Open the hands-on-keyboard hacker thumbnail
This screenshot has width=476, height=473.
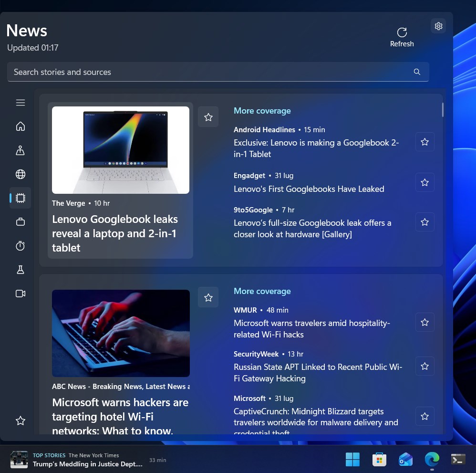tap(121, 333)
